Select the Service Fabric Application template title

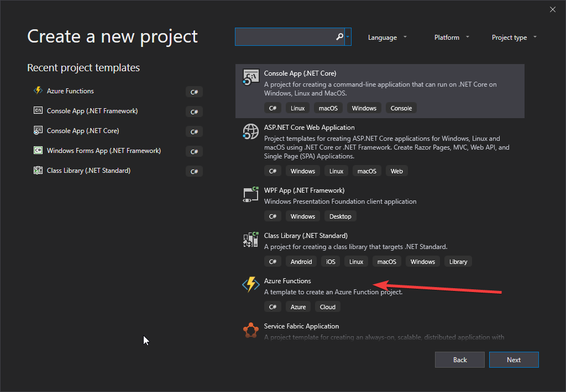tap(301, 326)
